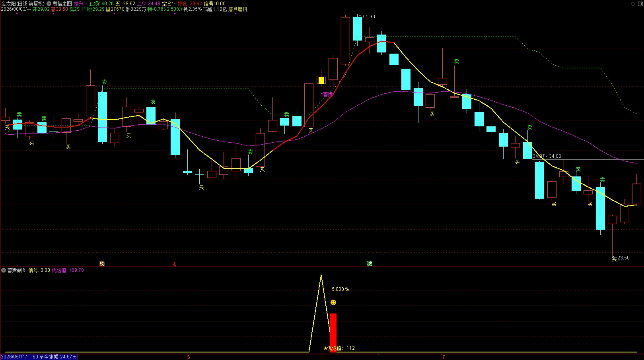This screenshot has width=644, height=360.
Task: Click the yellow smiley face icon
Action: (x=333, y=302)
